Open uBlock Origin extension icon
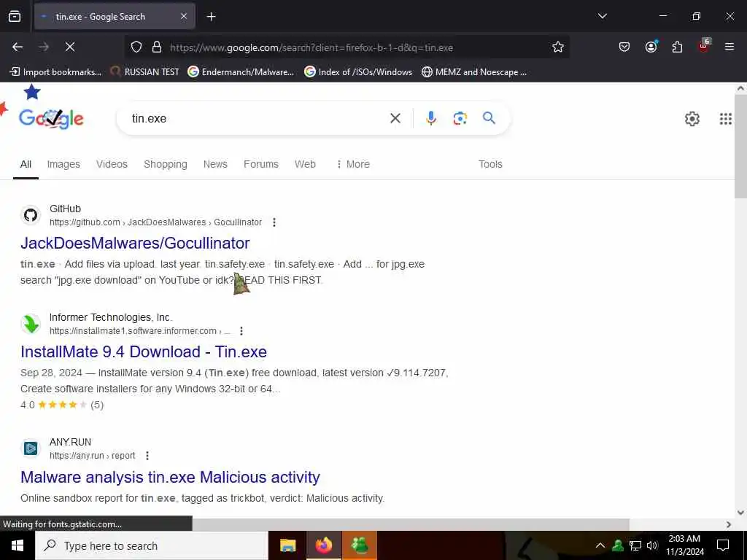This screenshot has width=747, height=560. pyautogui.click(x=704, y=46)
